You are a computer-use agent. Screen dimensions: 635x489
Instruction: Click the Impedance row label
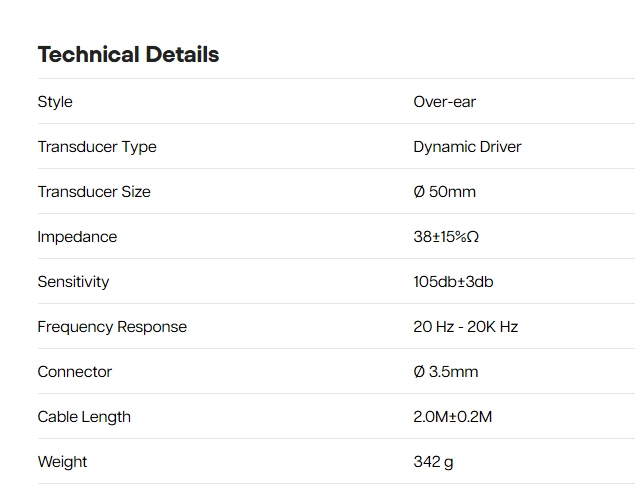coord(77,237)
